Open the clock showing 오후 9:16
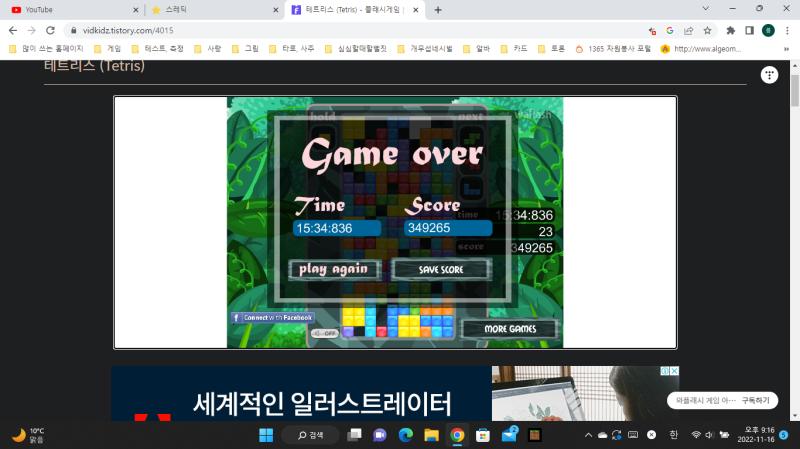 pyautogui.click(x=756, y=435)
